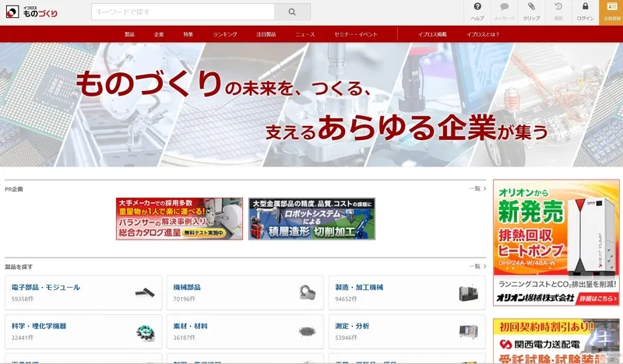The width and height of the screenshot is (623, 364).
Task: Click the 53946件 count text
Action: [346, 338]
